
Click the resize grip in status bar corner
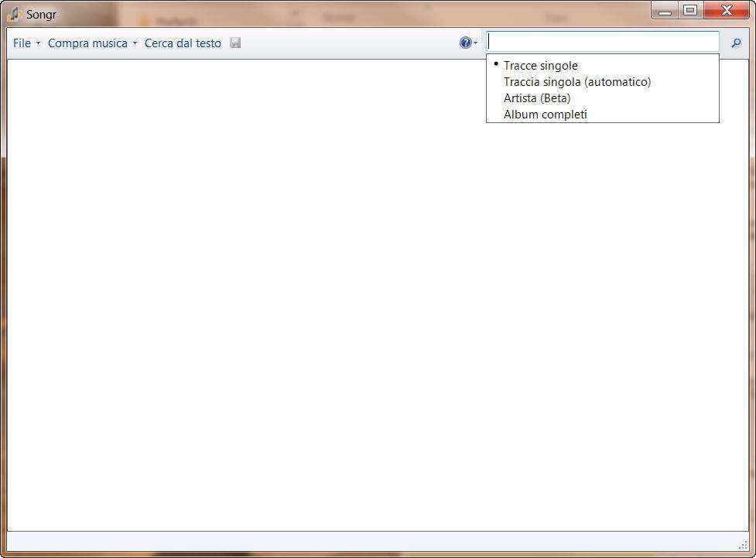(x=743, y=545)
